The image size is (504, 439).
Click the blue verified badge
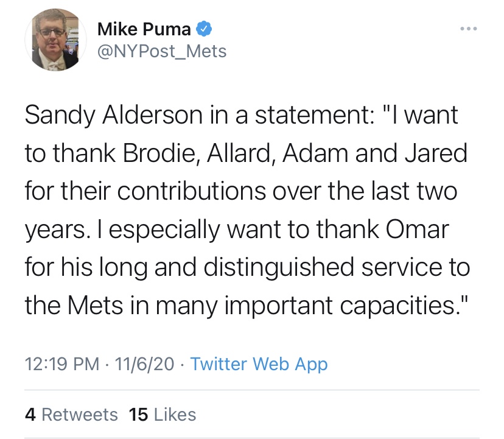click(205, 29)
